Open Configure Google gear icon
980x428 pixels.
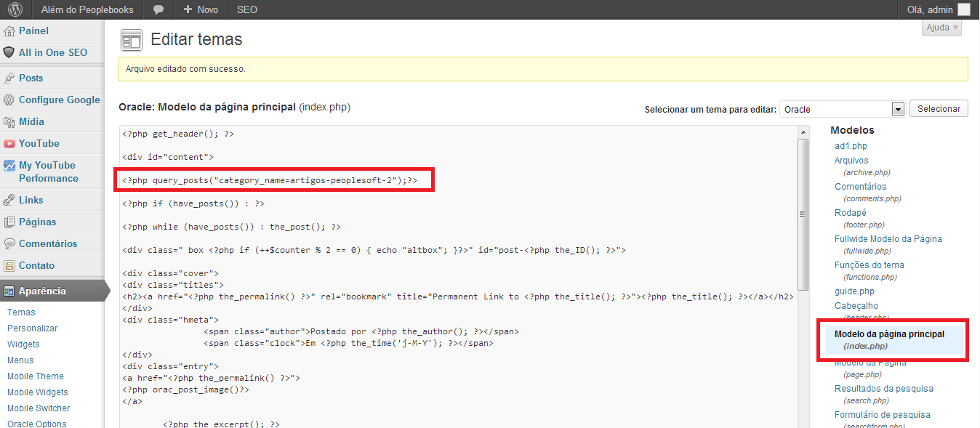click(9, 100)
